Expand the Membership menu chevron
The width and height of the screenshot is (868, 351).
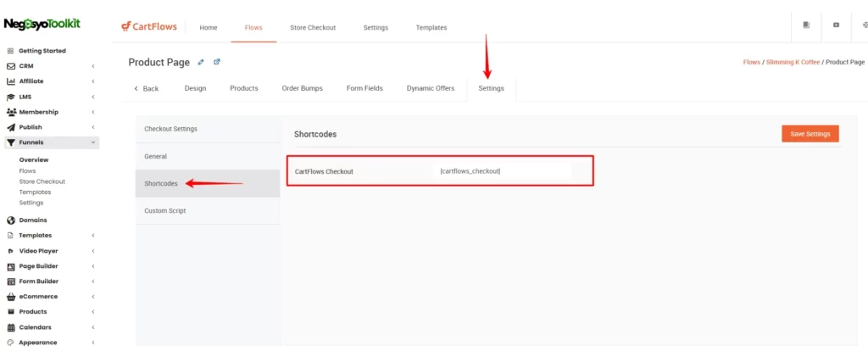(93, 113)
